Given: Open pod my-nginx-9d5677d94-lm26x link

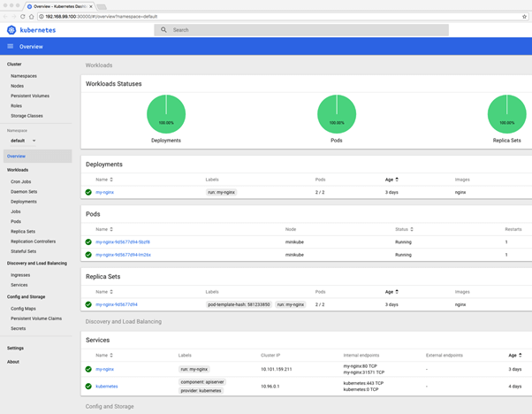Looking at the screenshot, I should pos(123,255).
